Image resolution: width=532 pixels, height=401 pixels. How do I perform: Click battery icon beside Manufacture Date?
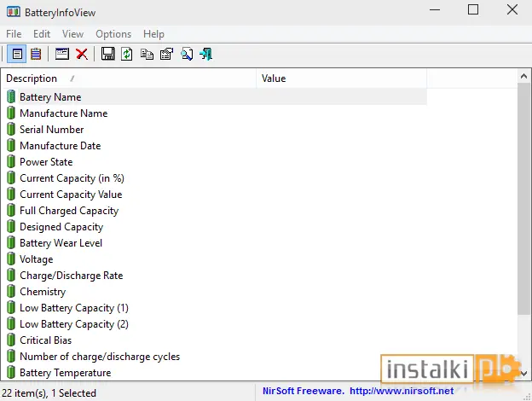coord(11,145)
